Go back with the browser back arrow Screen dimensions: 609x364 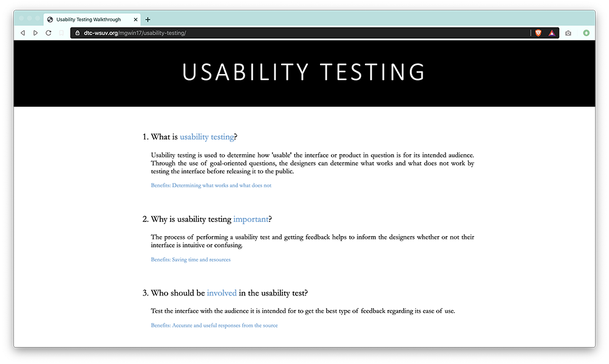tap(23, 33)
